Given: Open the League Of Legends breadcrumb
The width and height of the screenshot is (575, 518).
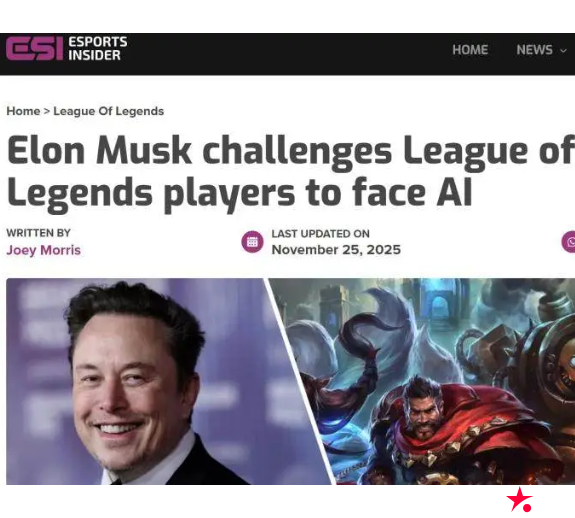Looking at the screenshot, I should (x=109, y=111).
